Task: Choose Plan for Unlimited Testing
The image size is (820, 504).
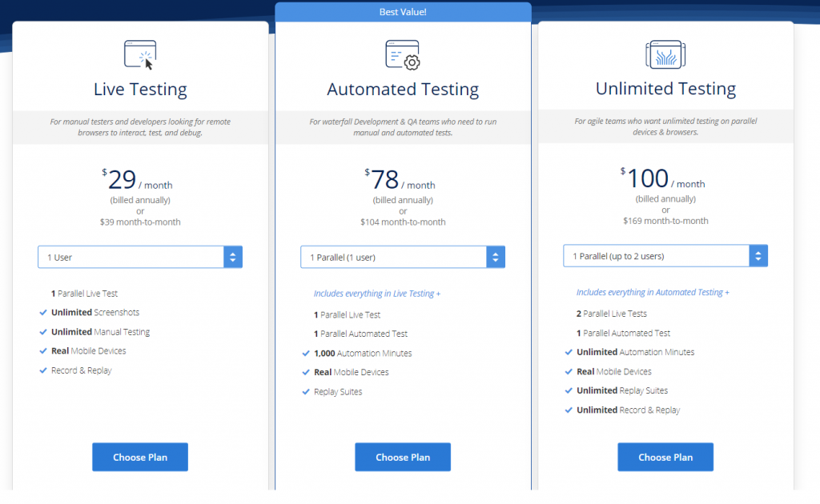Action: point(665,458)
